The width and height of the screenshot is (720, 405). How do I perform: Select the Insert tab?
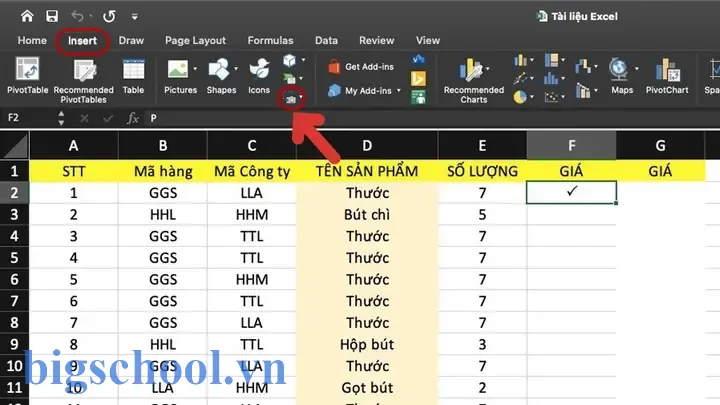(82, 40)
